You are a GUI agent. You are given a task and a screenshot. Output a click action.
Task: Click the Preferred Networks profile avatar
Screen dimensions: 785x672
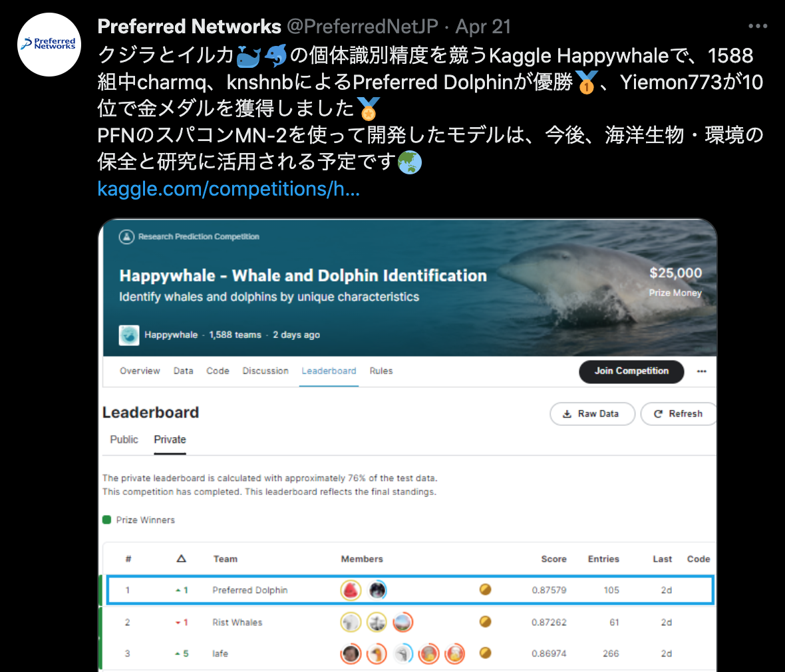(x=49, y=45)
